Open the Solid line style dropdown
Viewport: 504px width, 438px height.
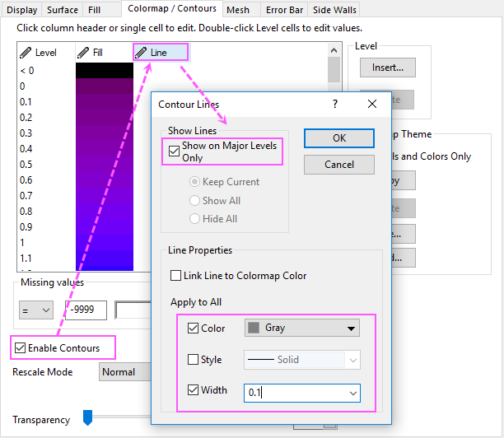pos(301,360)
